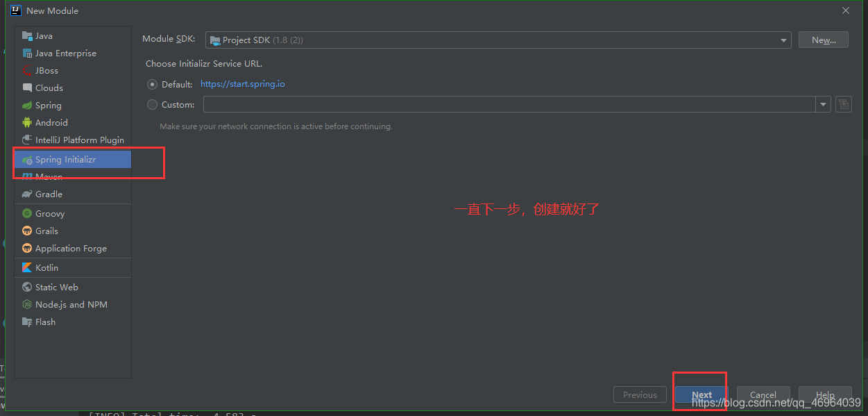Select Grails module type
Screen dimensions: 868x416
(x=73, y=231)
